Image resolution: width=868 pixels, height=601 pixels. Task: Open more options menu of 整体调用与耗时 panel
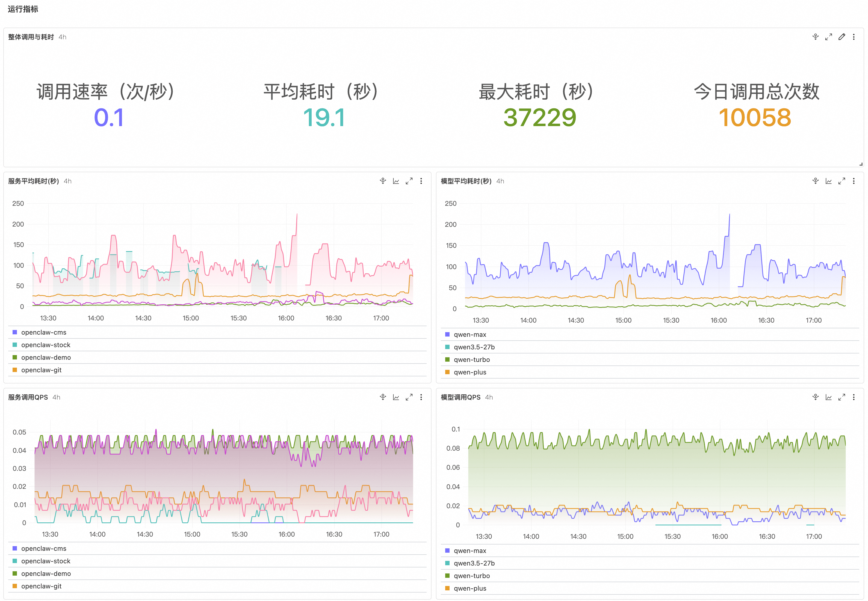[854, 37]
